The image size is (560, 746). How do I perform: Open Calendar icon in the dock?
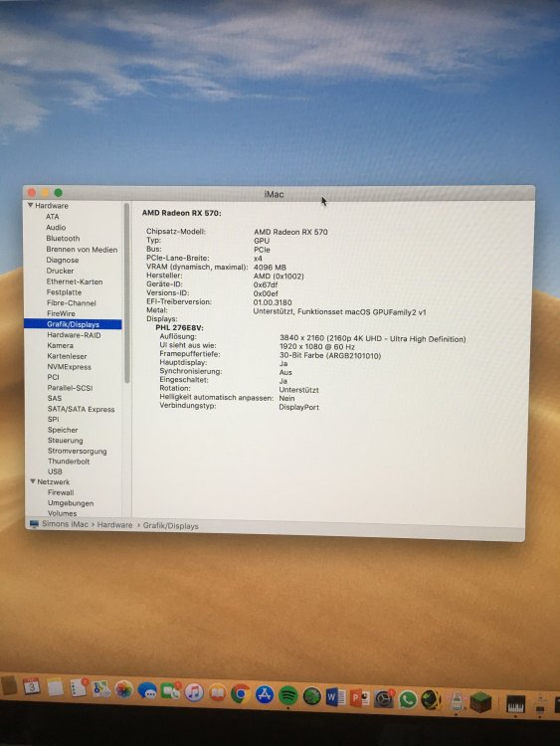click(x=32, y=686)
